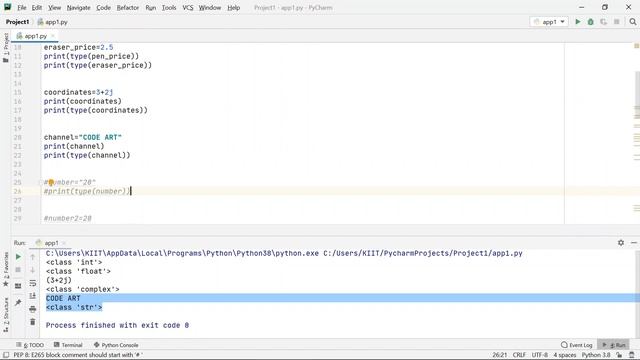This screenshot has width=640, height=360.
Task: Open the Help menu
Action: 233,7
